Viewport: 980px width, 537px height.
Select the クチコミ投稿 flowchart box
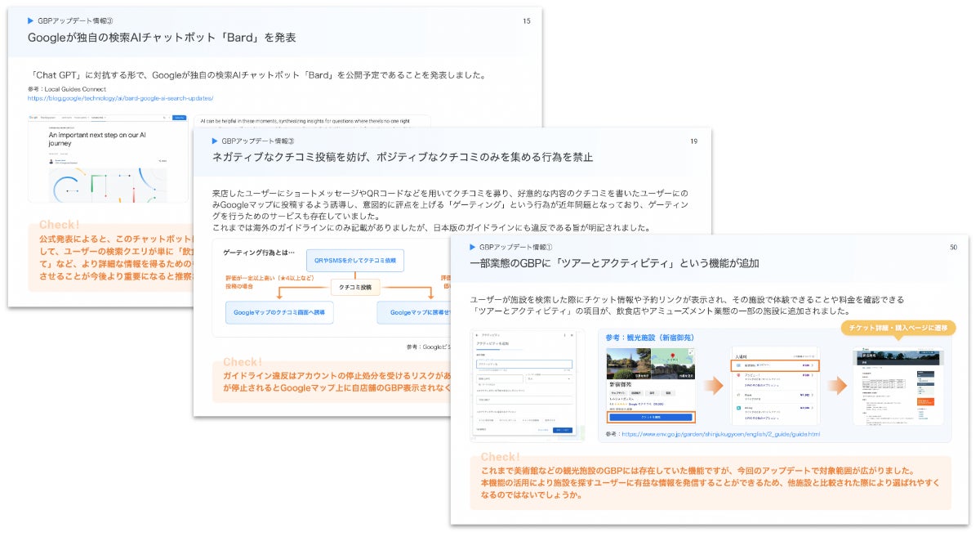click(355, 287)
